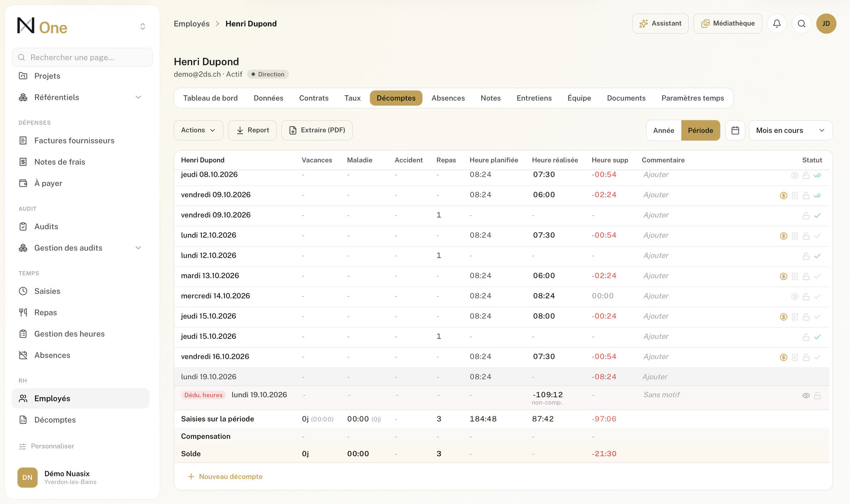Click the Rechercher une page search field

coord(82,57)
